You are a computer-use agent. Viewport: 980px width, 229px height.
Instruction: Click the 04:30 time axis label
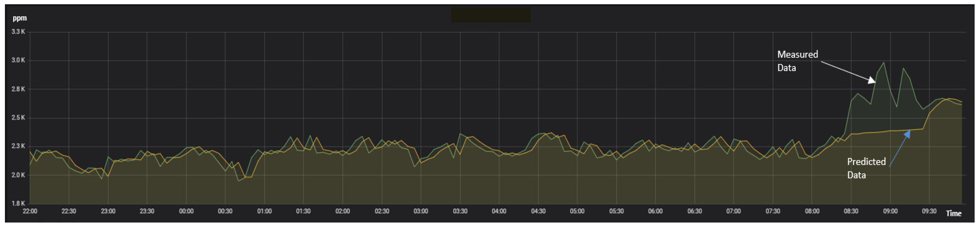pos(538,211)
